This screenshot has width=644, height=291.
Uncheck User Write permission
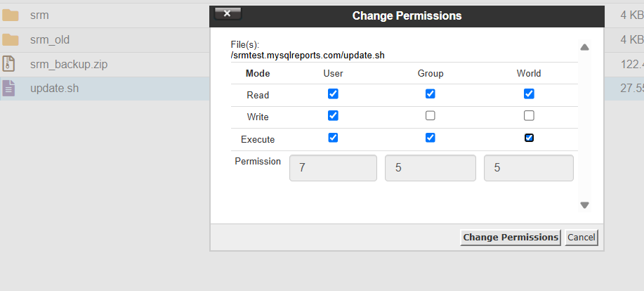pyautogui.click(x=333, y=116)
